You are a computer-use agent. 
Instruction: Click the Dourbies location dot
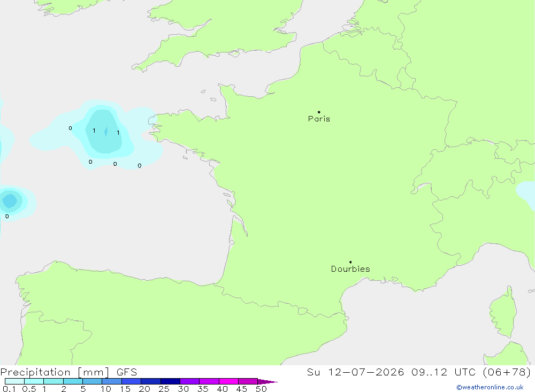coord(350,262)
